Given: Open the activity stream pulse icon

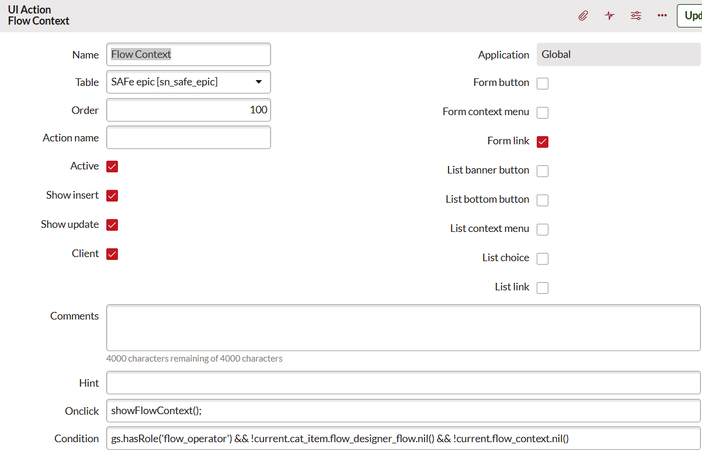Looking at the screenshot, I should pos(609,16).
